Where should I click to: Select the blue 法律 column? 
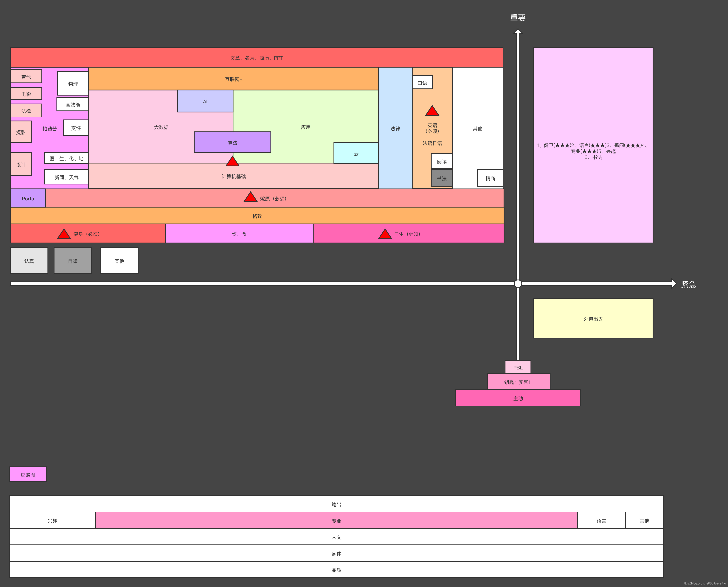395,128
